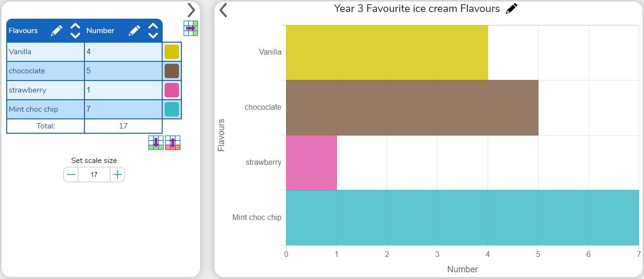Image resolution: width=644 pixels, height=279 pixels.
Task: Select the Mint choc chip number cell
Action: click(x=123, y=109)
